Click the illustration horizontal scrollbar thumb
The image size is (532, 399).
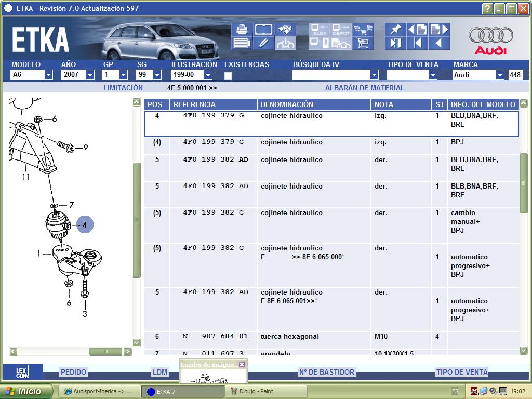tap(105, 352)
